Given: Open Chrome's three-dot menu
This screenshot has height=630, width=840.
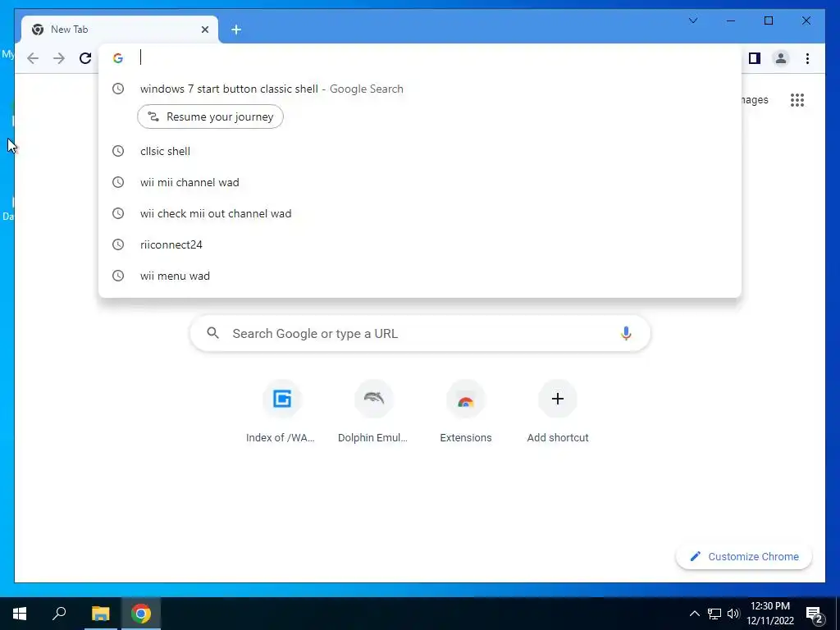Looking at the screenshot, I should [807, 58].
